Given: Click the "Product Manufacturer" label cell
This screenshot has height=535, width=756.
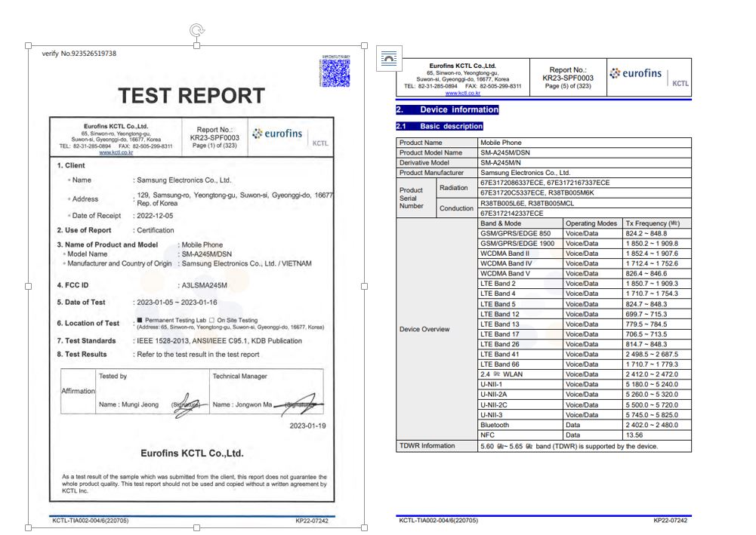Looking at the screenshot, I should coord(437,172).
